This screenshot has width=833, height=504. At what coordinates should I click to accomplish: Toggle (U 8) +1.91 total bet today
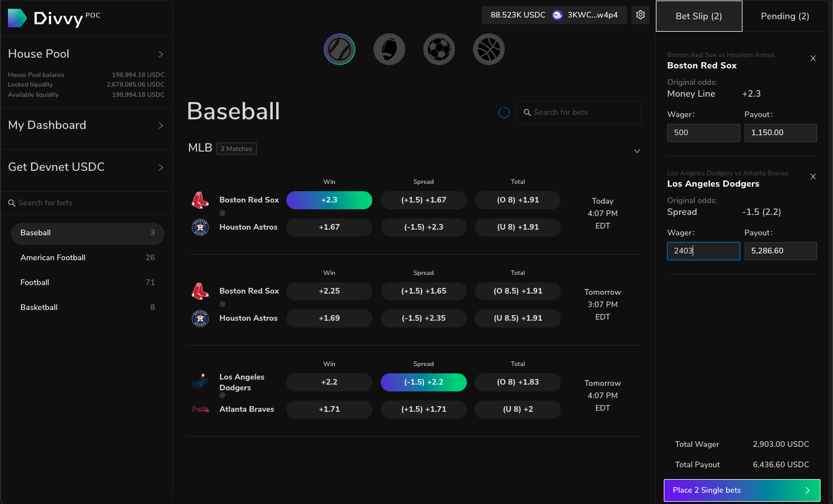(518, 227)
